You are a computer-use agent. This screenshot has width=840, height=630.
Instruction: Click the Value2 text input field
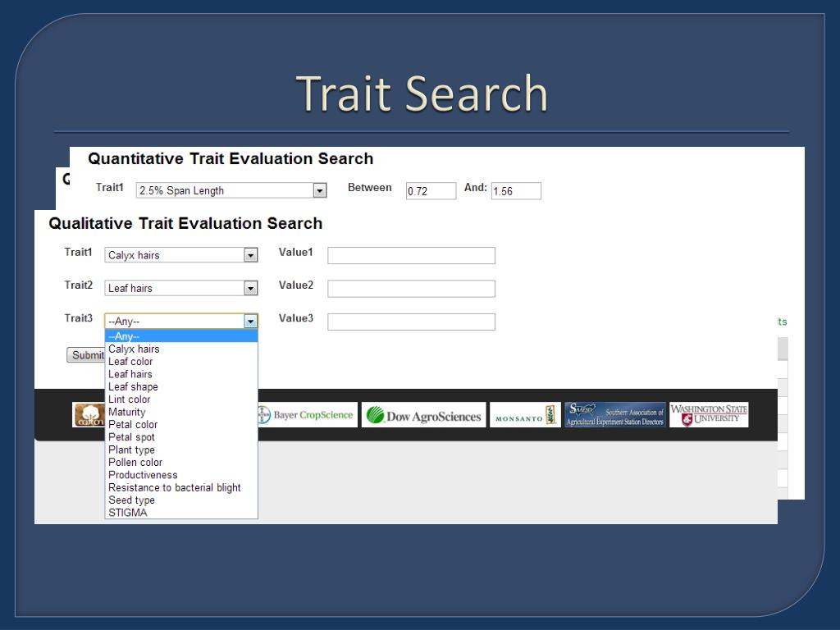pyautogui.click(x=412, y=289)
